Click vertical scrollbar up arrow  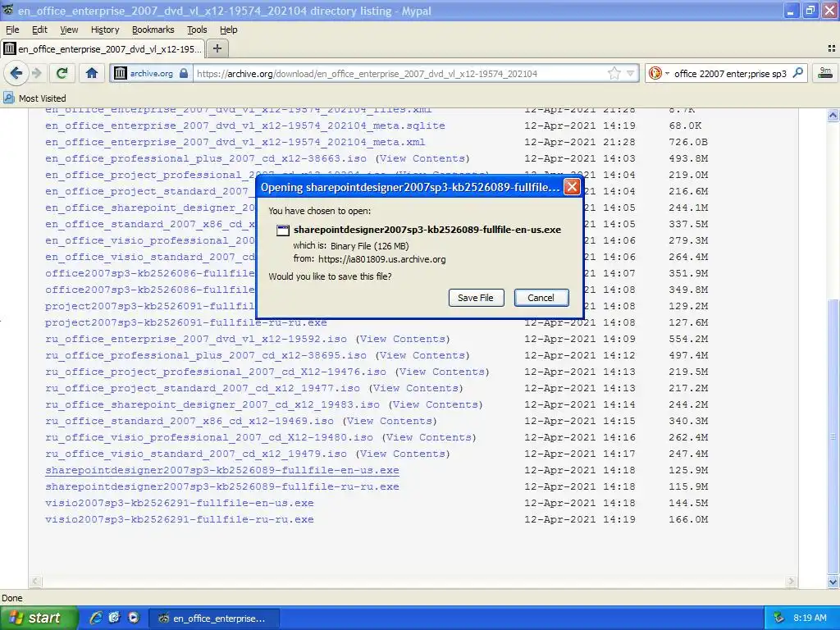click(x=833, y=115)
